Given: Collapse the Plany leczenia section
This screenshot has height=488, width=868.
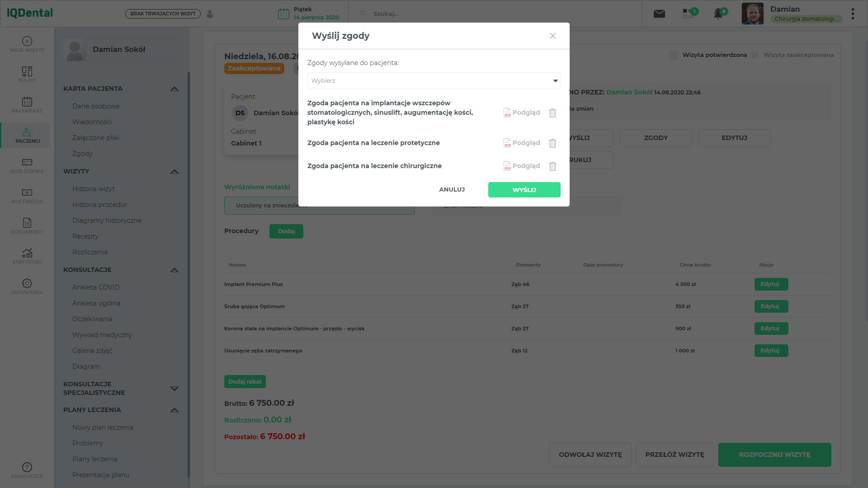Looking at the screenshot, I should pos(175,410).
